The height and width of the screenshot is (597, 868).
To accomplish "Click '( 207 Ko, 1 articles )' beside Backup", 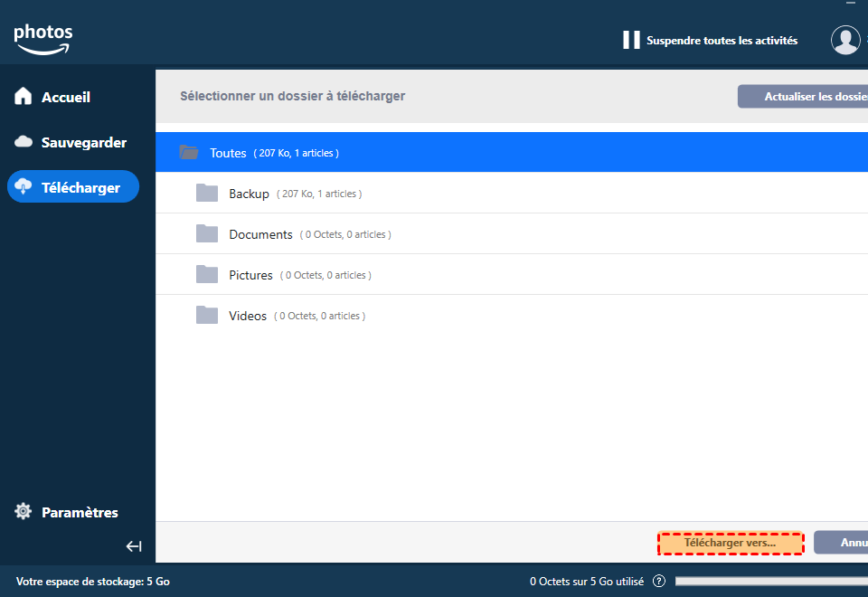I will click(x=319, y=194).
